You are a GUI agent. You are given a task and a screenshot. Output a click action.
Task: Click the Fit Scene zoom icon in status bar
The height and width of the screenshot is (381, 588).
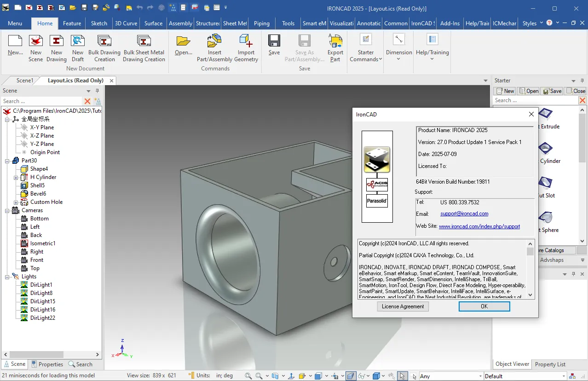pyautogui.click(x=248, y=376)
